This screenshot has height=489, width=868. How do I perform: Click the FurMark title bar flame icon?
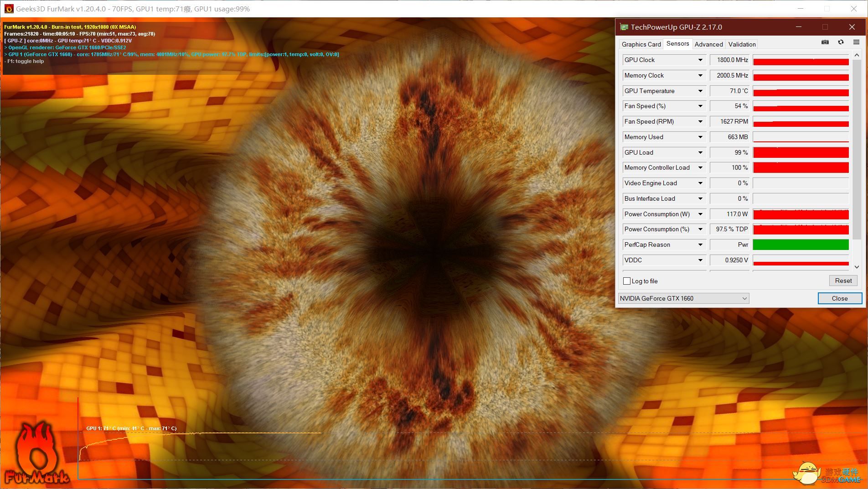(x=9, y=9)
